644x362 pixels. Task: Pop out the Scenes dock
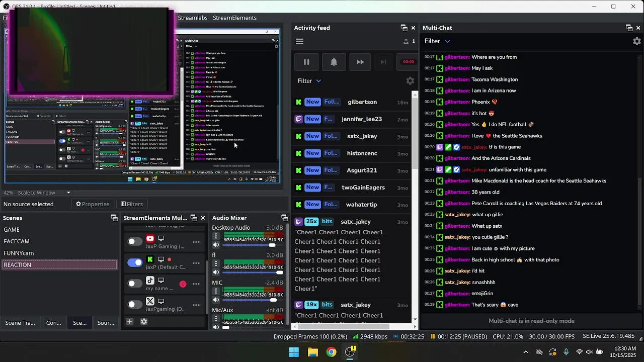114,218
